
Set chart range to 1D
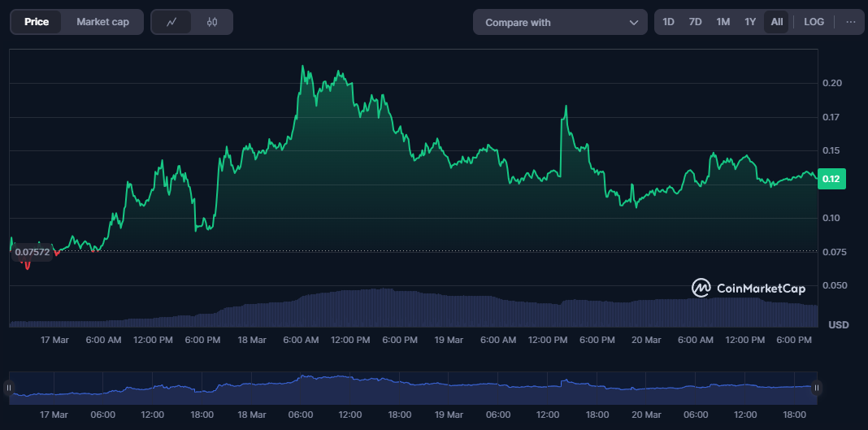pyautogui.click(x=668, y=22)
